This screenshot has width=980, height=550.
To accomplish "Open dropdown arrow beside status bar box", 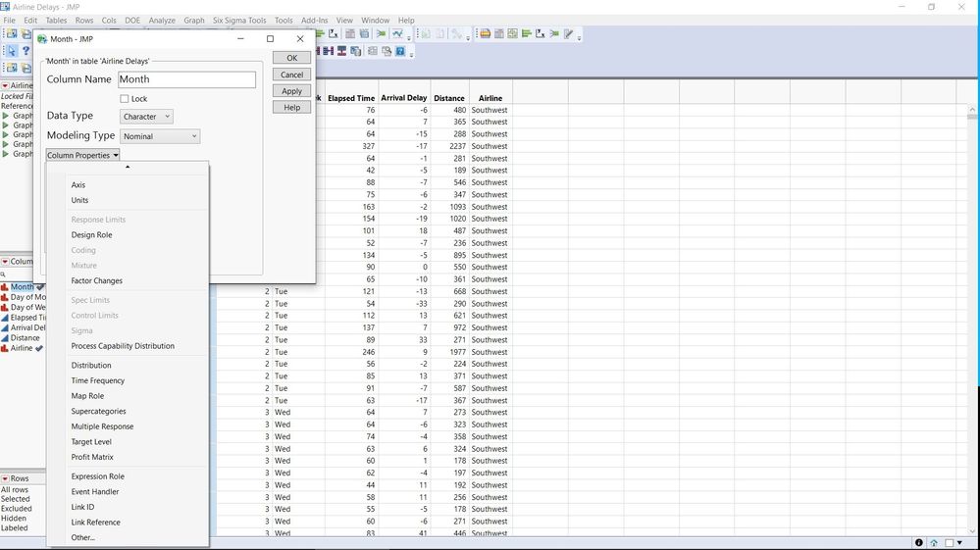I will pos(960,543).
